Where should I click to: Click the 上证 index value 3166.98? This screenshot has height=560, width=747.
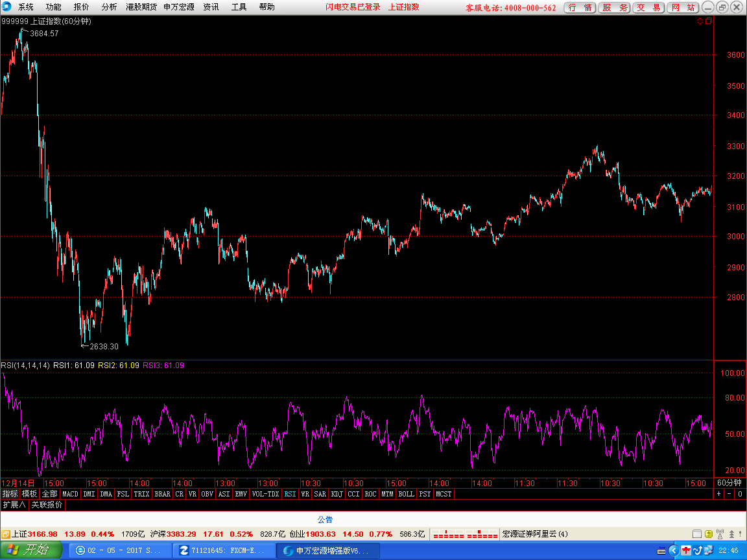click(x=42, y=534)
